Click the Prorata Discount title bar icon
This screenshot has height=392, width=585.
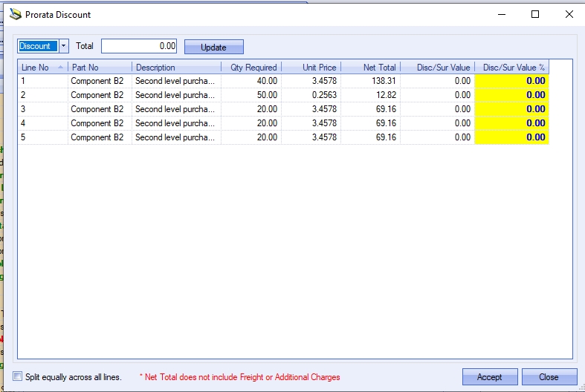13,14
